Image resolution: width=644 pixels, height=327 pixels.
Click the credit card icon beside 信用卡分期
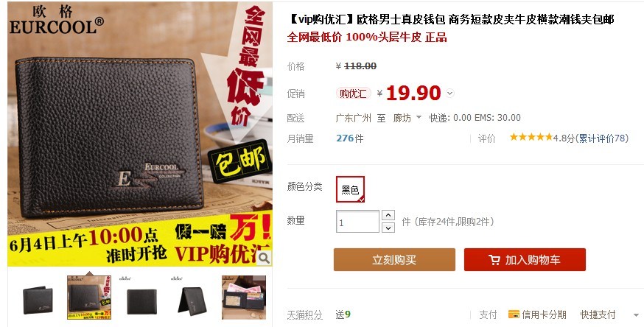(514, 314)
